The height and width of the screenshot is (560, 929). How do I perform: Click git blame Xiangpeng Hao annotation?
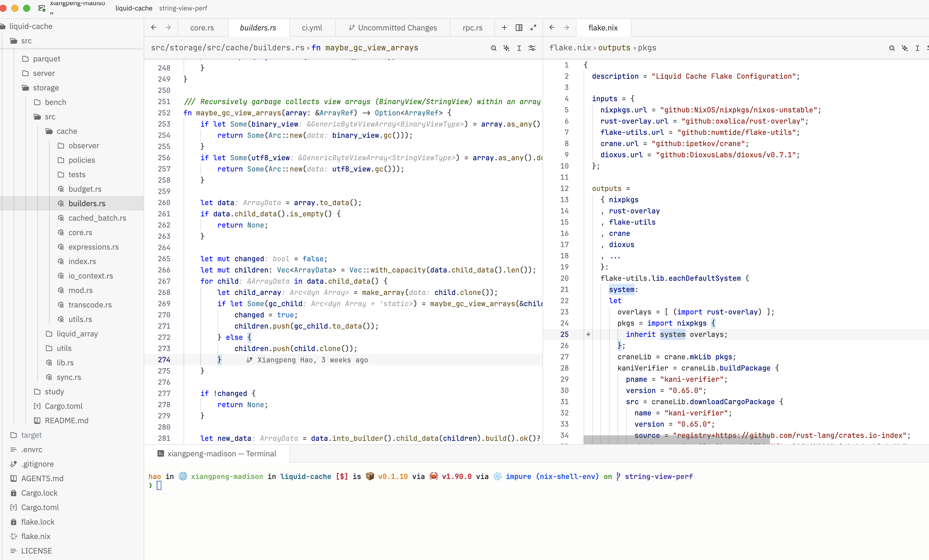(x=307, y=360)
